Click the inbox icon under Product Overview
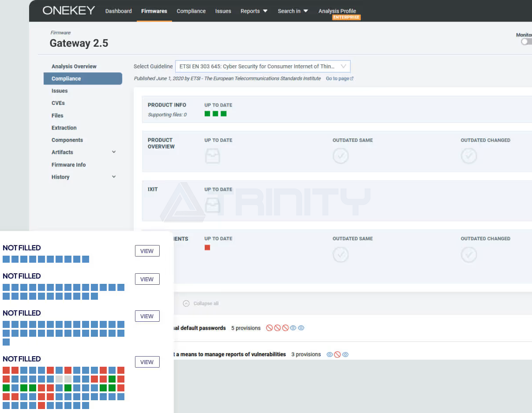Screen dimensions: 532x413 [x=212, y=156]
